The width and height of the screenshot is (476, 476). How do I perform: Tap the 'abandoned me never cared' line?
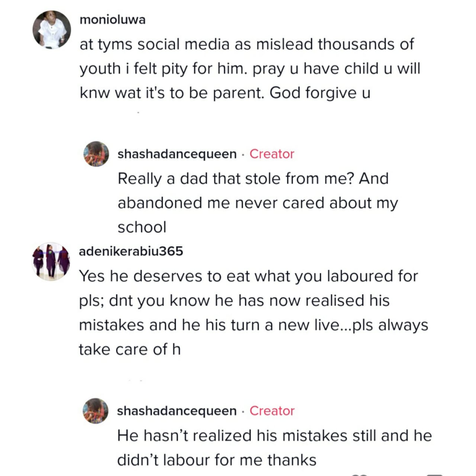click(257, 203)
